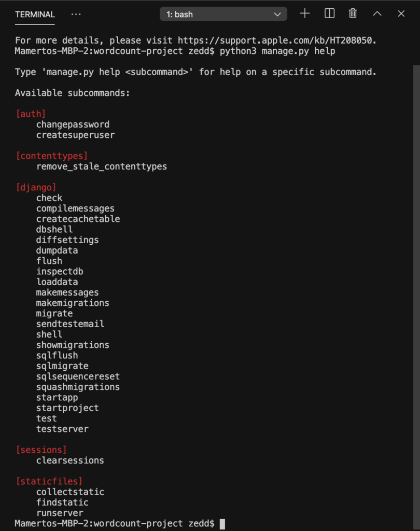Split the terminal panel

click(x=329, y=13)
